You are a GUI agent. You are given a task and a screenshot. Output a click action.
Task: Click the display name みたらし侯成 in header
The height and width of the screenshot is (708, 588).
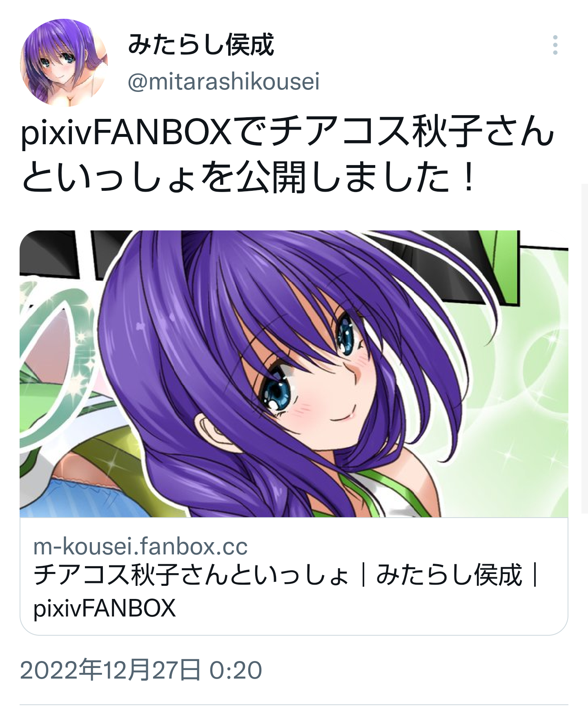pyautogui.click(x=201, y=45)
